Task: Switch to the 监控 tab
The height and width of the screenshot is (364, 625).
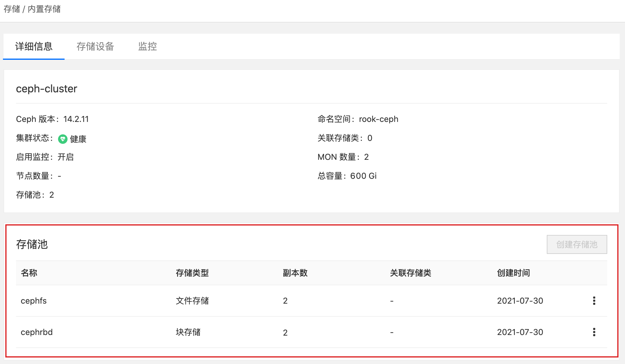Action: (148, 46)
